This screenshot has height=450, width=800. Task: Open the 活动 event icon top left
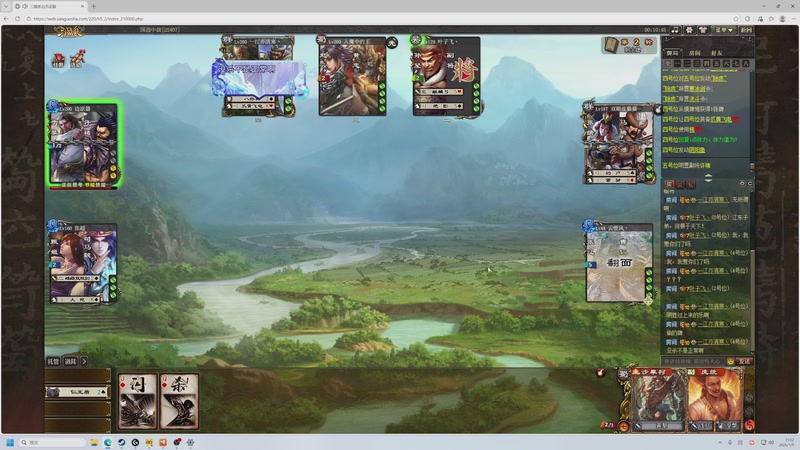77,59
